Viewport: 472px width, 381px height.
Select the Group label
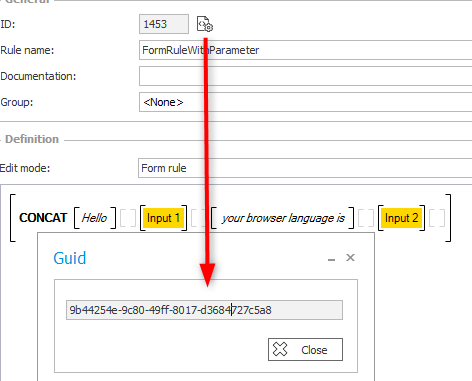[17, 102]
